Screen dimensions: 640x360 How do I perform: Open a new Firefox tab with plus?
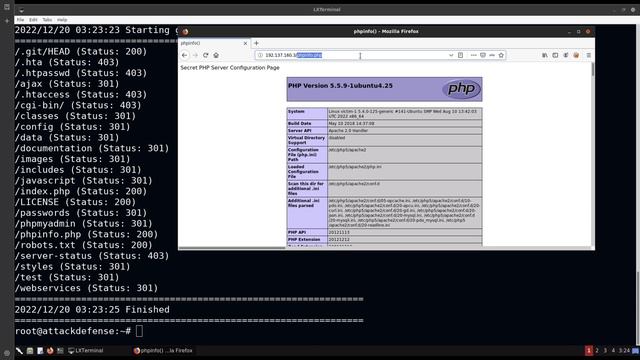point(256,43)
